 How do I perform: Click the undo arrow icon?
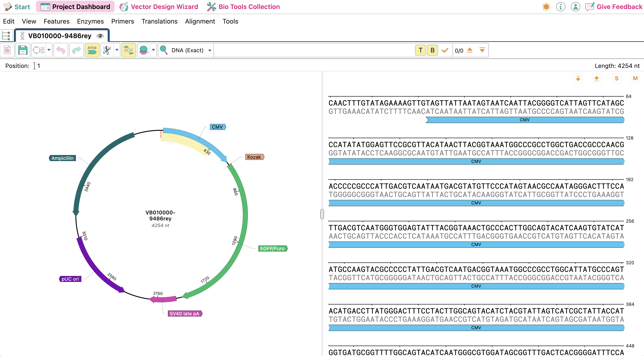[x=61, y=50]
